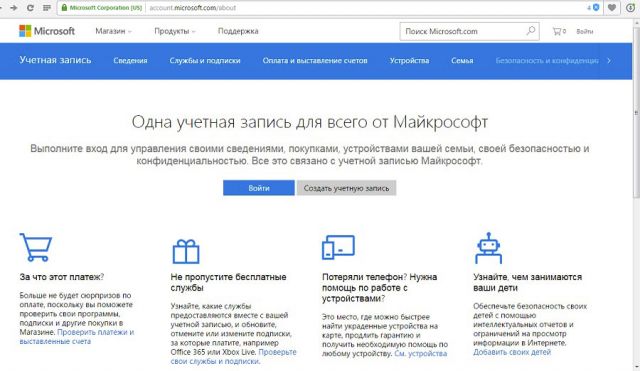Click Создать учетную запись button
This screenshot has height=371, width=640.
[346, 188]
